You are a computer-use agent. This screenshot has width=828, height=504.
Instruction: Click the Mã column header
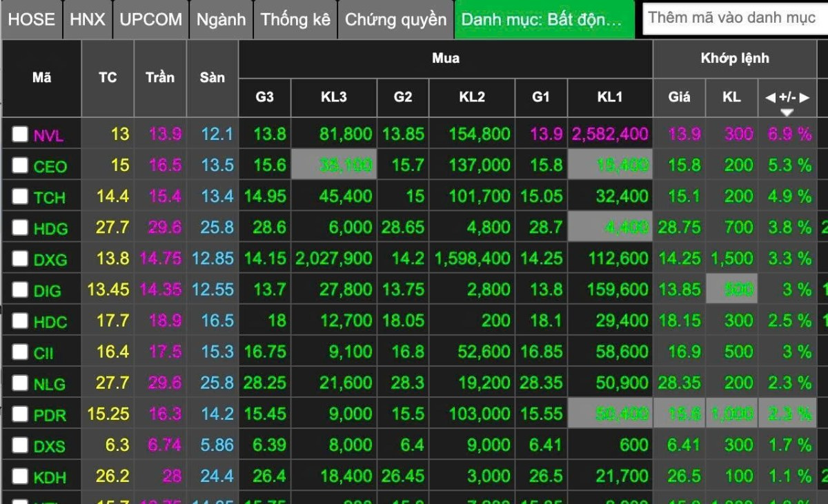[x=41, y=78]
